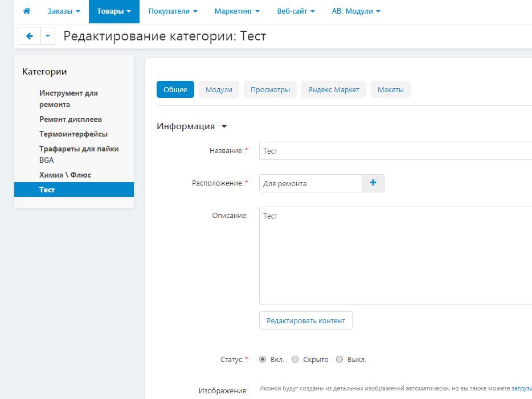Click the Расположение field with Для ремонта
Screen dimensions: 532x399
pyautogui.click(x=310, y=183)
